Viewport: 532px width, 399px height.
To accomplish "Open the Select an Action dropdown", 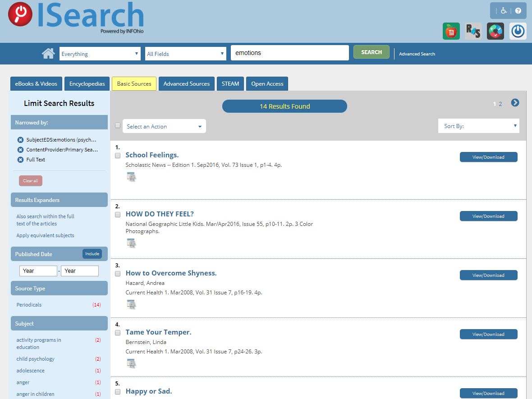I will pyautogui.click(x=164, y=126).
